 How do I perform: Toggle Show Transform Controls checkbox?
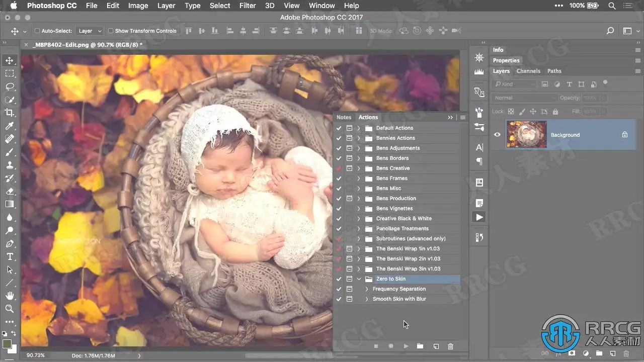click(x=111, y=31)
